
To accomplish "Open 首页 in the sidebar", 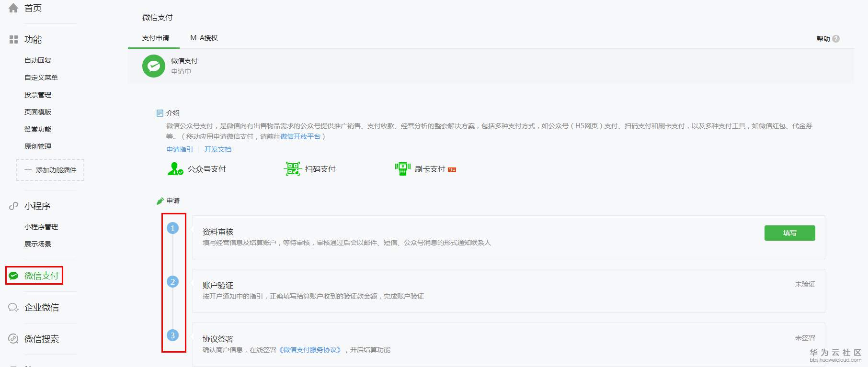I will click(33, 8).
